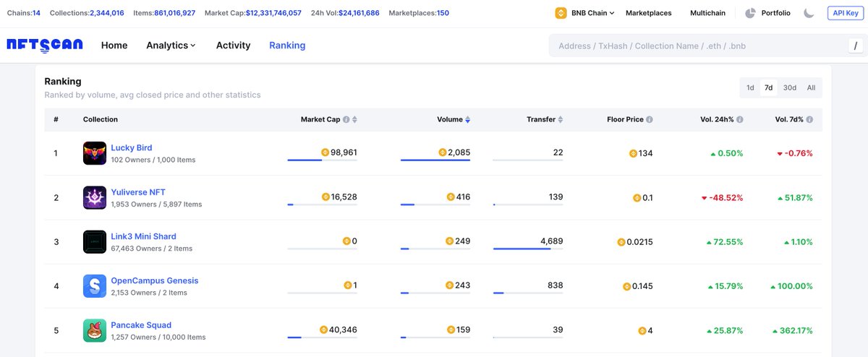Image resolution: width=868 pixels, height=357 pixels.
Task: Open Lucky Bird collection thumbnail
Action: [95, 153]
